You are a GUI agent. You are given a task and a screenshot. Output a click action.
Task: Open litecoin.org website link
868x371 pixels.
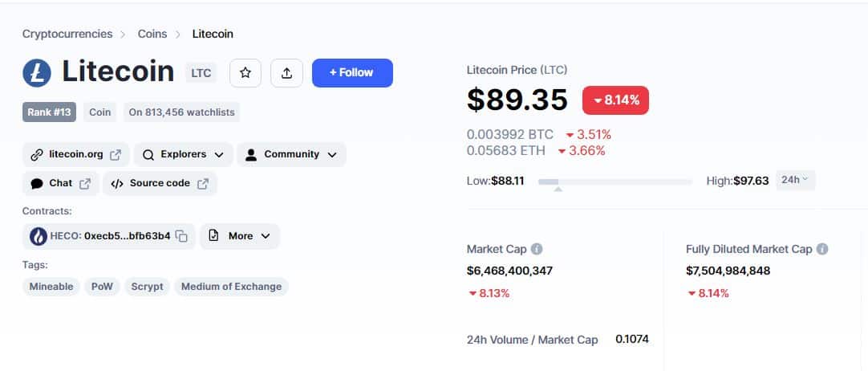(x=76, y=154)
